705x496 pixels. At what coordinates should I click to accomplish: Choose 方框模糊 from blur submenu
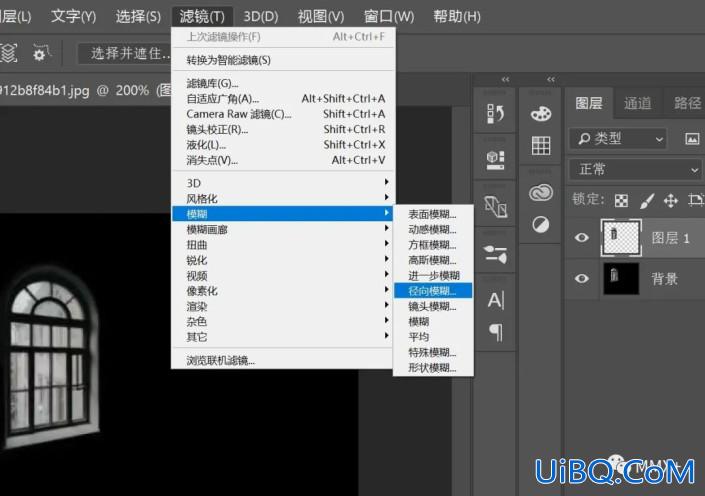click(433, 245)
